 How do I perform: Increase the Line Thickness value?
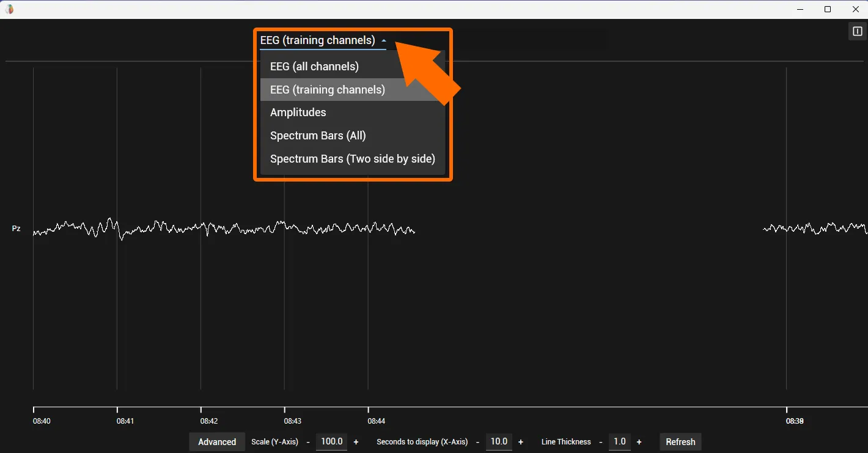tap(639, 442)
